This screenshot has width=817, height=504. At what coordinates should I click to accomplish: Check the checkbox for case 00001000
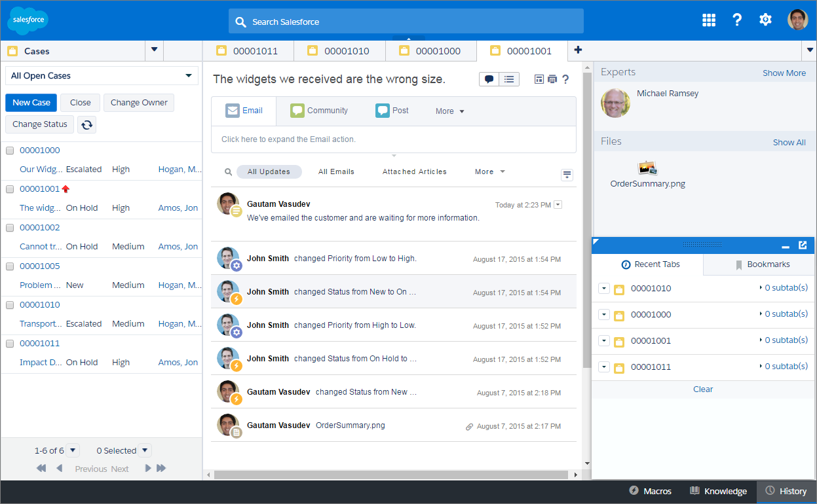(10, 150)
